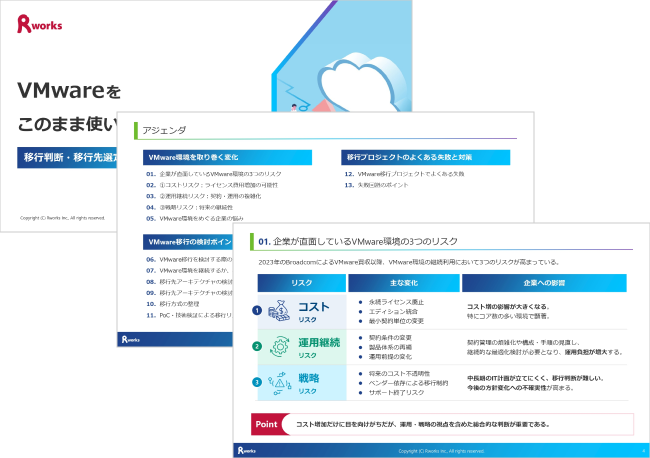Click the 移行プロジェクトのよくある失敗と対策 section header
Image resolution: width=650 pixels, height=458 pixels.
[425, 158]
